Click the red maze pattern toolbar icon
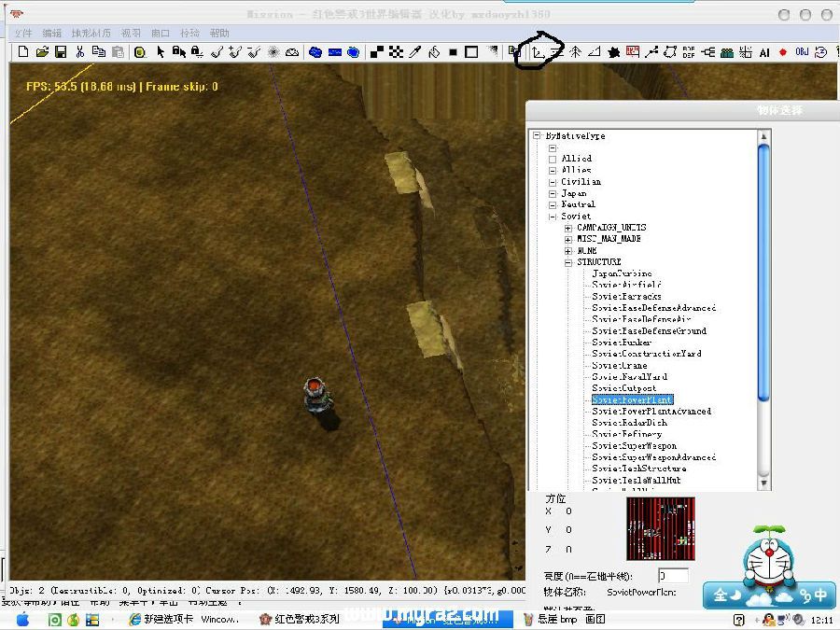 pyautogui.click(x=633, y=52)
